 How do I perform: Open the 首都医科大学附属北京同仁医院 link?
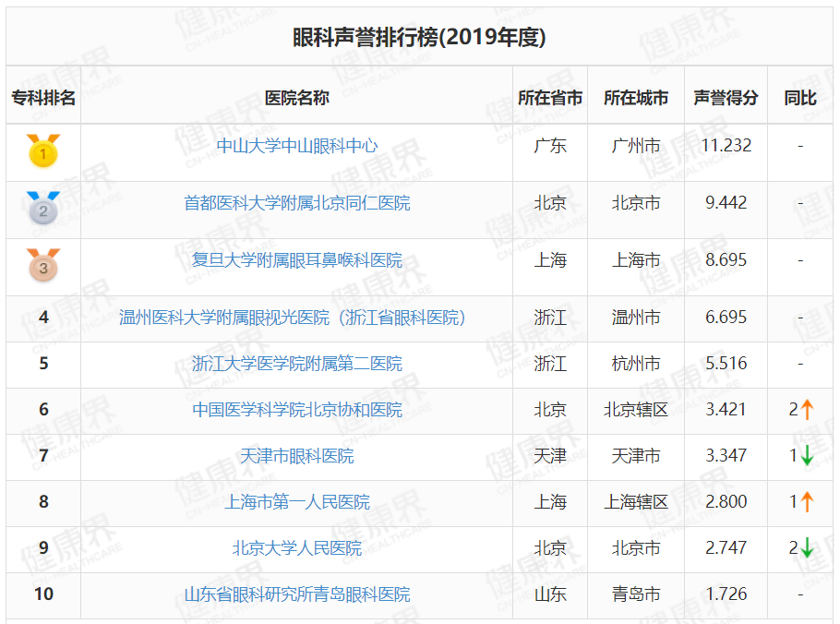point(296,203)
